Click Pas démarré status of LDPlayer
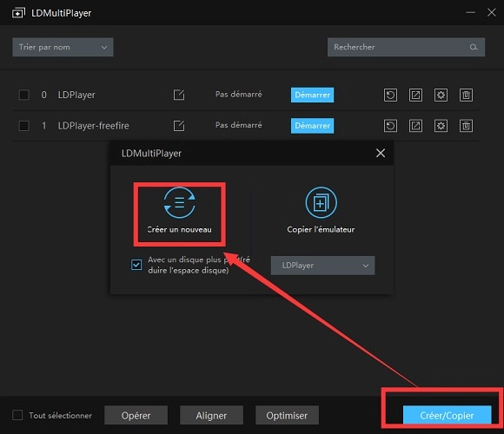Image resolution: width=504 pixels, height=434 pixels. (x=238, y=95)
